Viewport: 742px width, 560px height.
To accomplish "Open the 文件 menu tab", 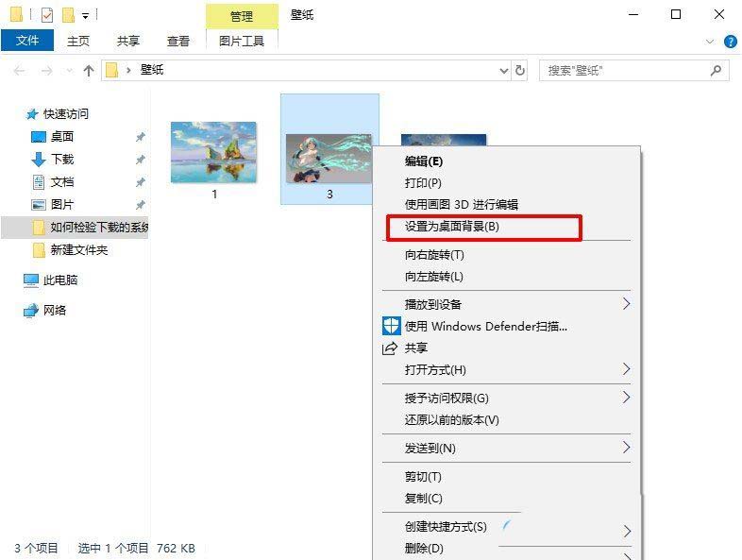I will coord(28,42).
